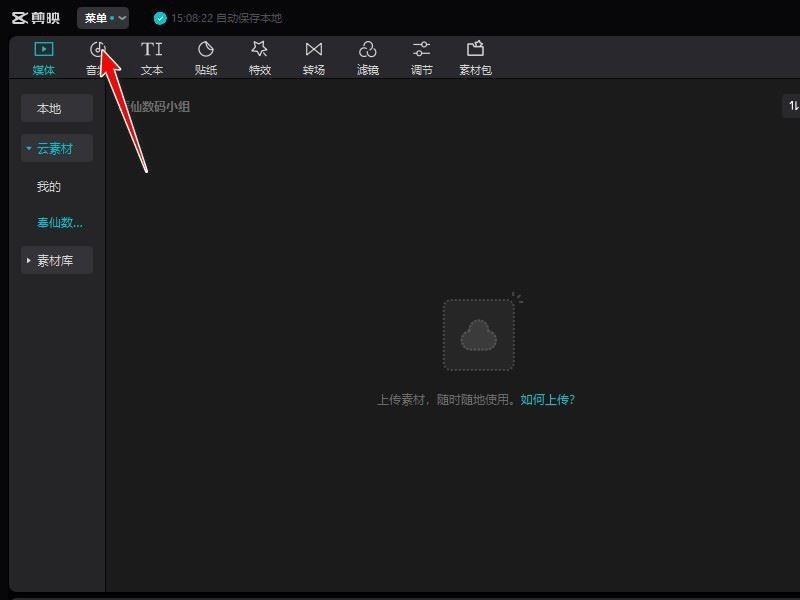Open the 贴纸 (Stickers) panel
800x600 pixels.
point(206,55)
